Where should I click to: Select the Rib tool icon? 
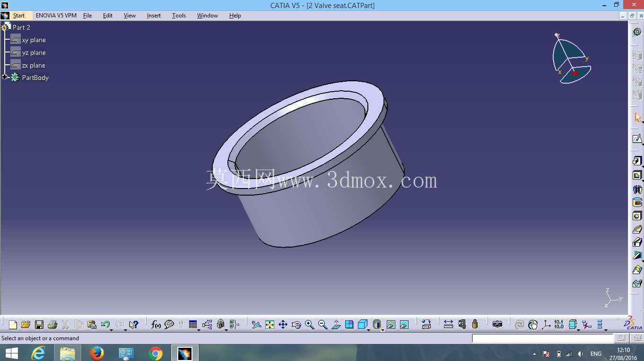click(637, 229)
